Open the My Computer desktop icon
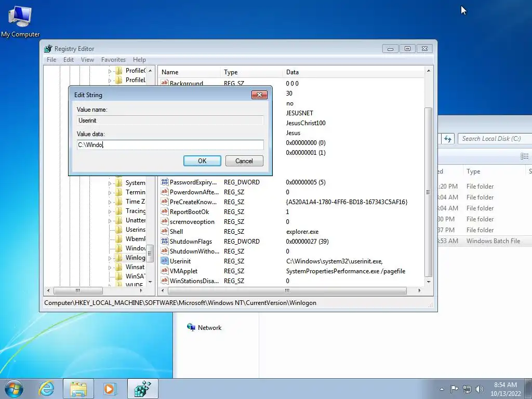 point(20,21)
